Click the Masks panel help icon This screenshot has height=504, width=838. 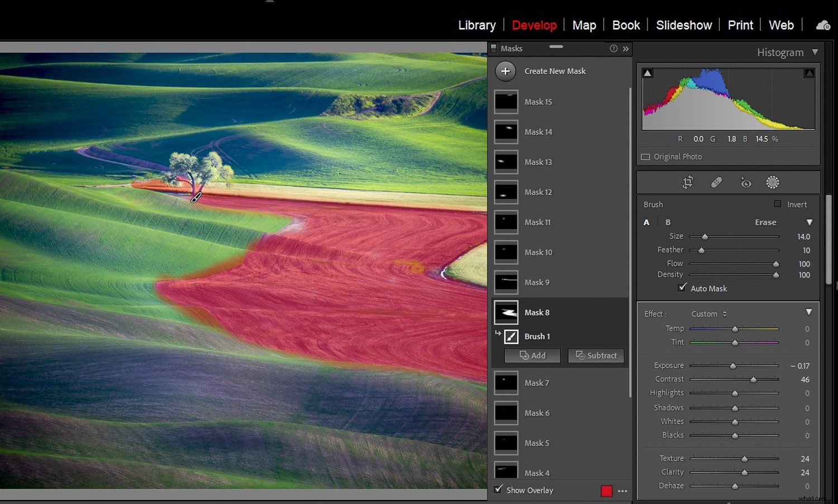click(613, 49)
